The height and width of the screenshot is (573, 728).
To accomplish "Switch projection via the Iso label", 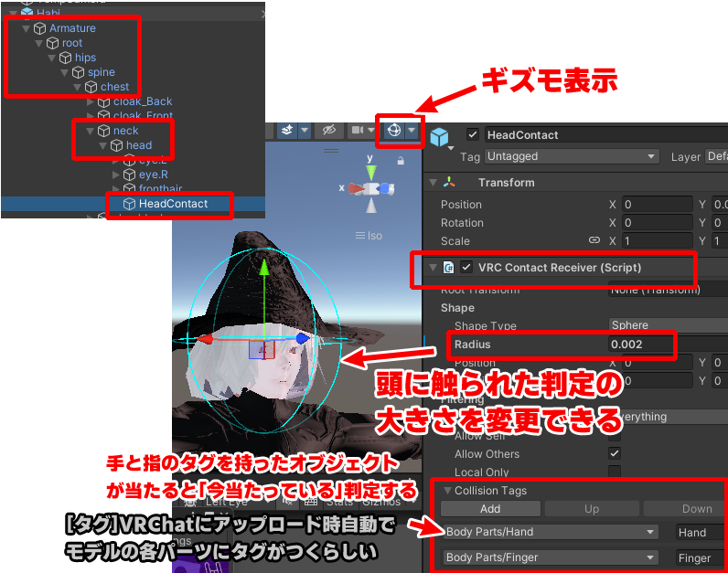I will point(369,236).
